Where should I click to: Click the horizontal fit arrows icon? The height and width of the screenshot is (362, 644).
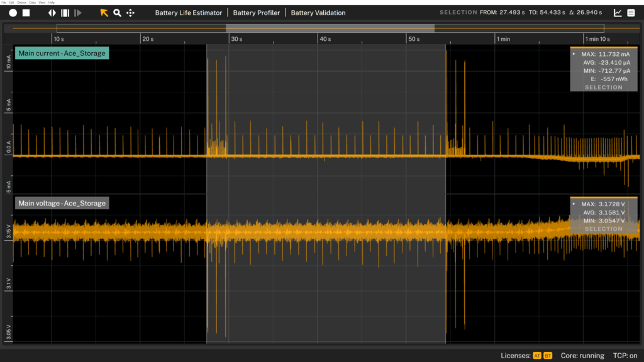52,13
